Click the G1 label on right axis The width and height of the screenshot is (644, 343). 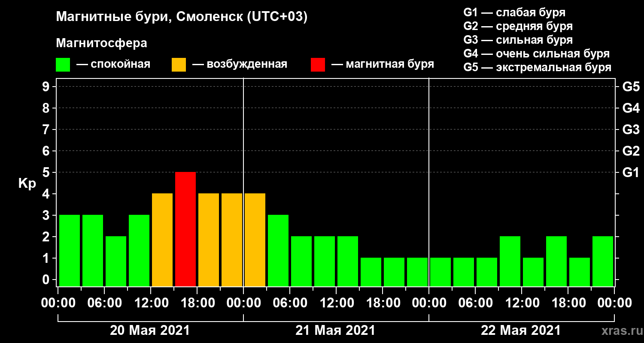[631, 172]
